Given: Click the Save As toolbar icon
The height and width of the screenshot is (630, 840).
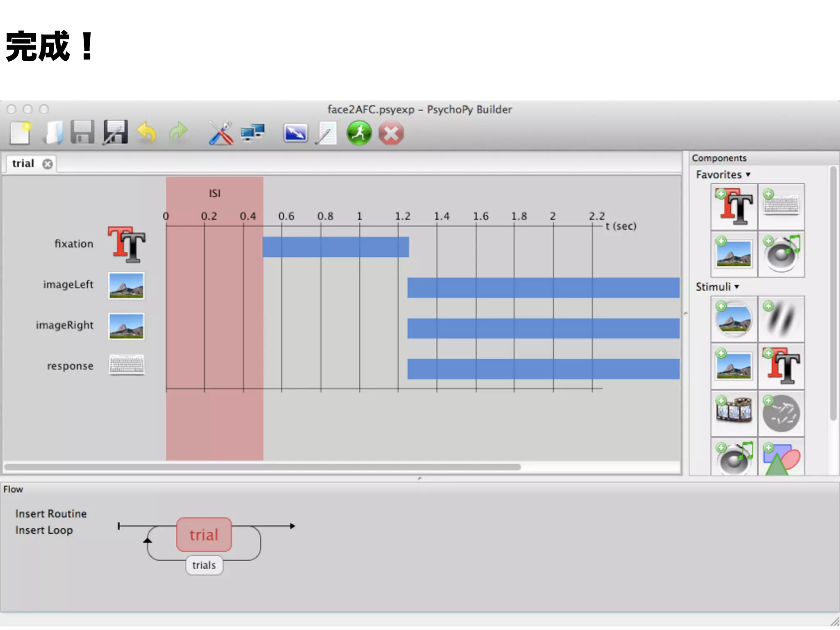Looking at the screenshot, I should (115, 132).
